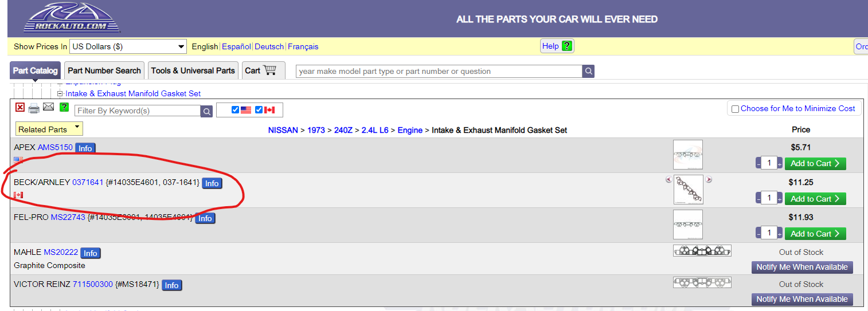Image resolution: width=868 pixels, height=311 pixels.
Task: Click 1973 breadcrumb link
Action: point(316,130)
